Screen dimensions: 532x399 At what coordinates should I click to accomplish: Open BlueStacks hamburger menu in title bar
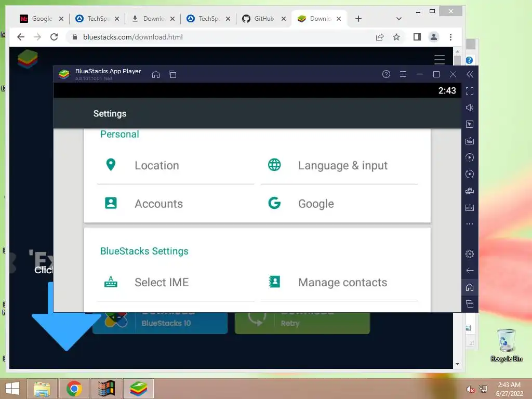point(403,74)
